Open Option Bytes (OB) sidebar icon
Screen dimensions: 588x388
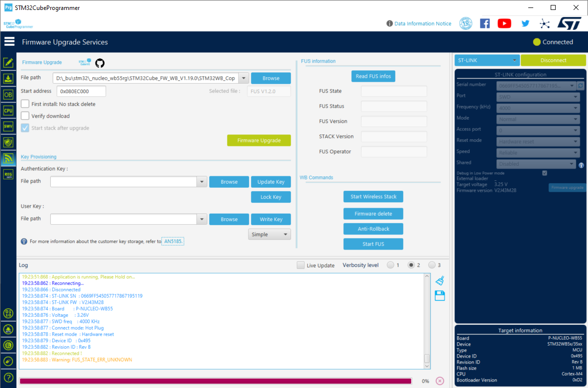tap(8, 95)
